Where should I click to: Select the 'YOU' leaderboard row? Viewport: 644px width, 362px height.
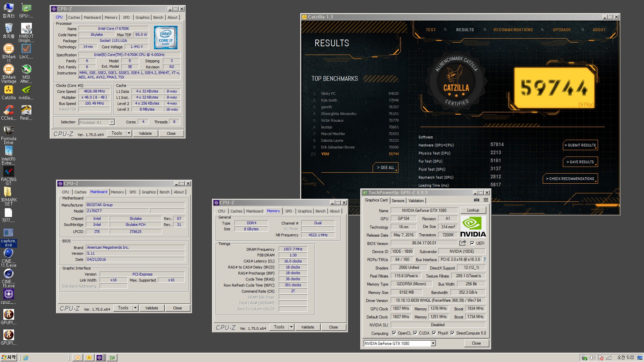tap(356, 154)
